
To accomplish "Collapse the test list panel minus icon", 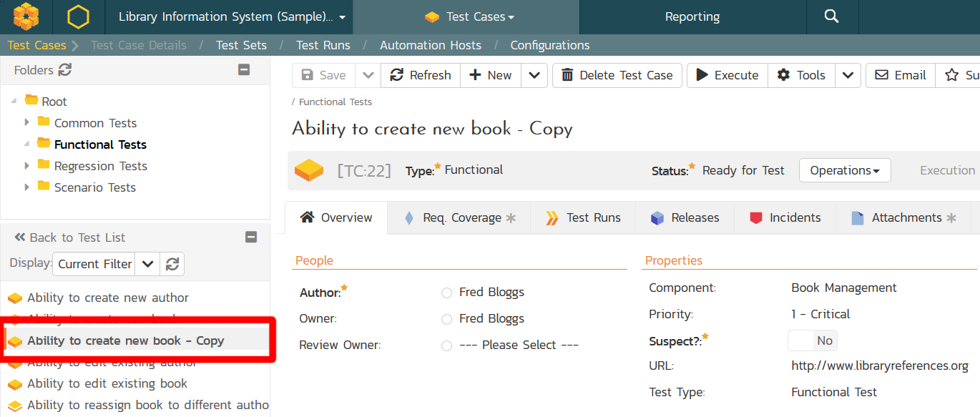I will click(251, 237).
